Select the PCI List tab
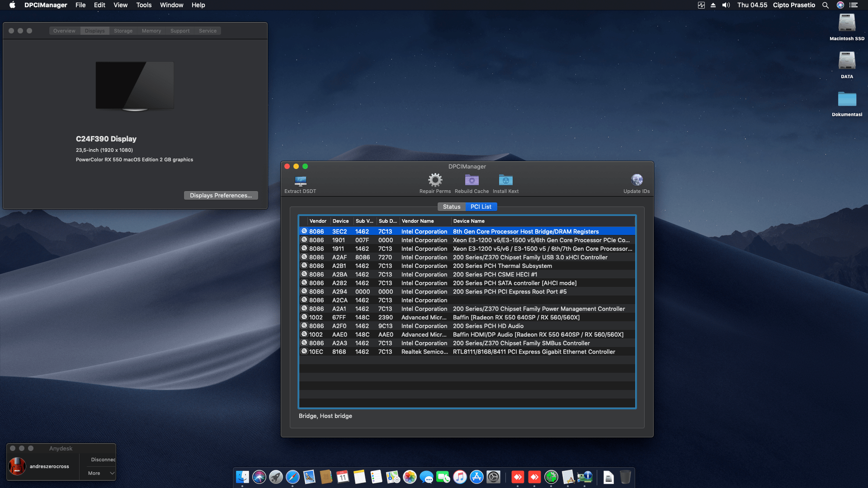This screenshot has height=488, width=868. (x=481, y=206)
